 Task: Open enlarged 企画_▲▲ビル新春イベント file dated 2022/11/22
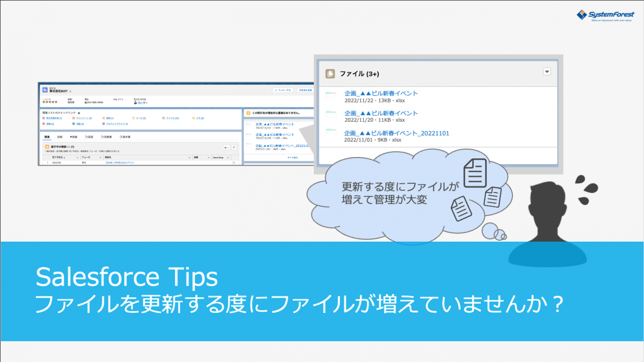click(381, 93)
